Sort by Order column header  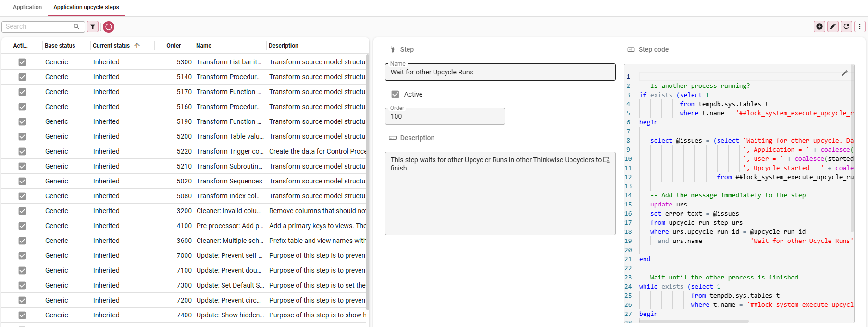tap(174, 46)
